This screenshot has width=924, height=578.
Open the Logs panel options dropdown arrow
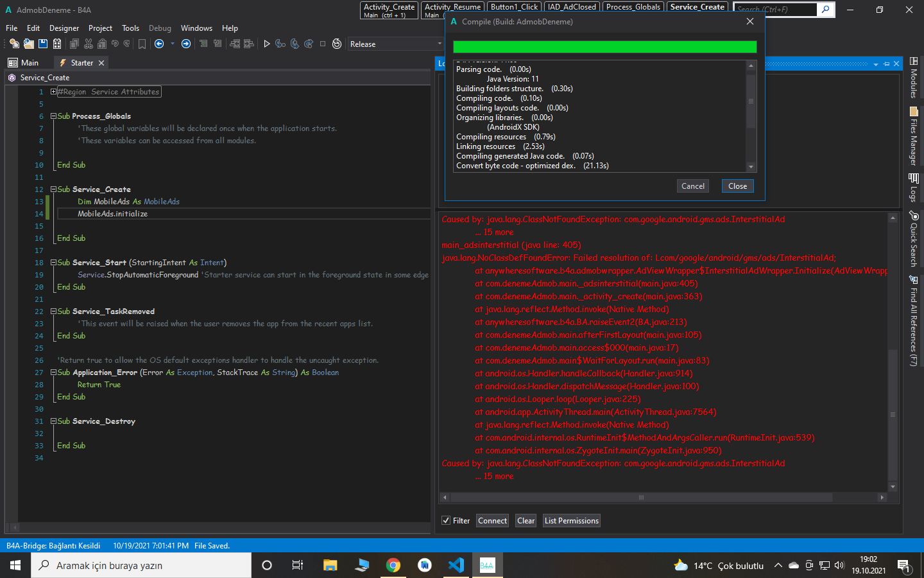point(876,64)
